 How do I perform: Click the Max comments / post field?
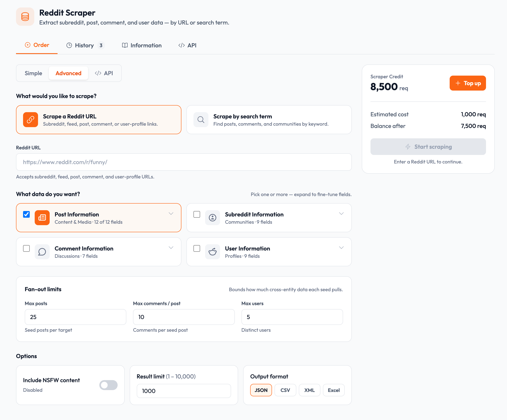click(184, 317)
